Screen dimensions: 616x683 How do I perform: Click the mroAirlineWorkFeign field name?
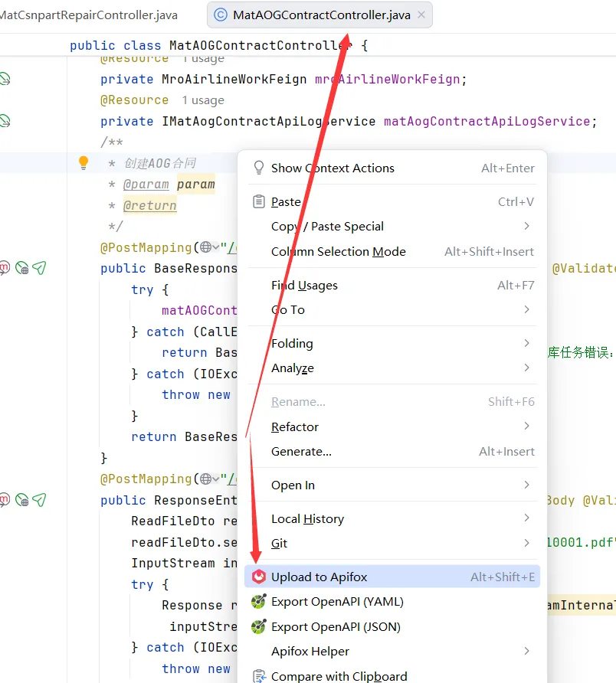pos(387,80)
